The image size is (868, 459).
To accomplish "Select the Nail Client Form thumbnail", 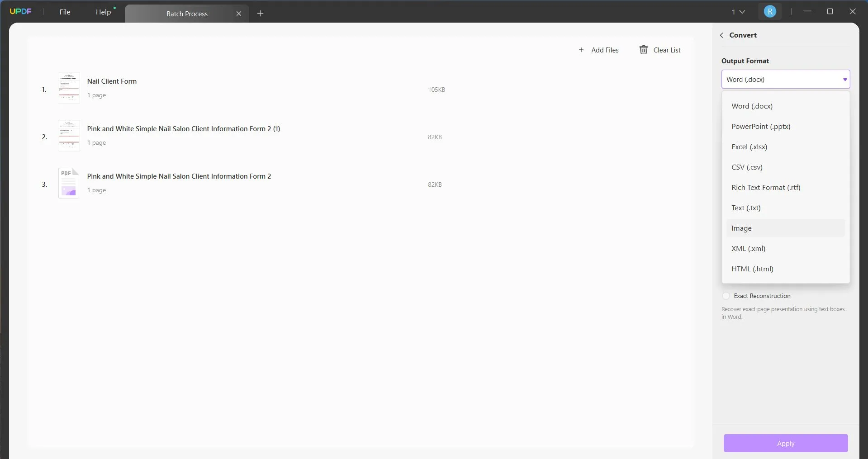I will point(69,88).
